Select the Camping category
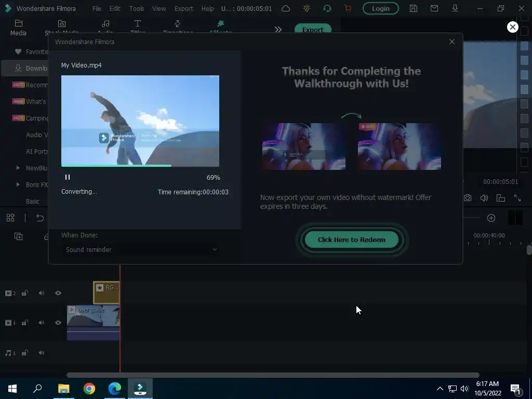The width and height of the screenshot is (532, 399). tap(30, 118)
